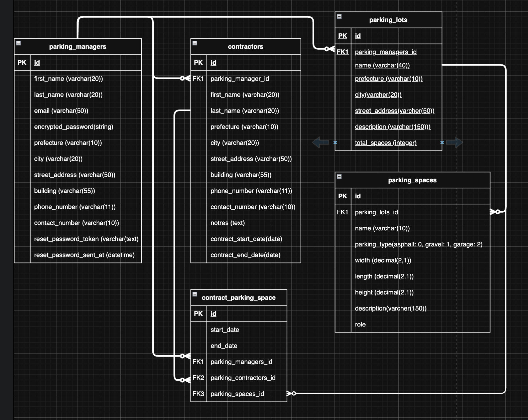Select last_name row in parking_managers table
Viewport: 528px width, 420px height.
78,95
